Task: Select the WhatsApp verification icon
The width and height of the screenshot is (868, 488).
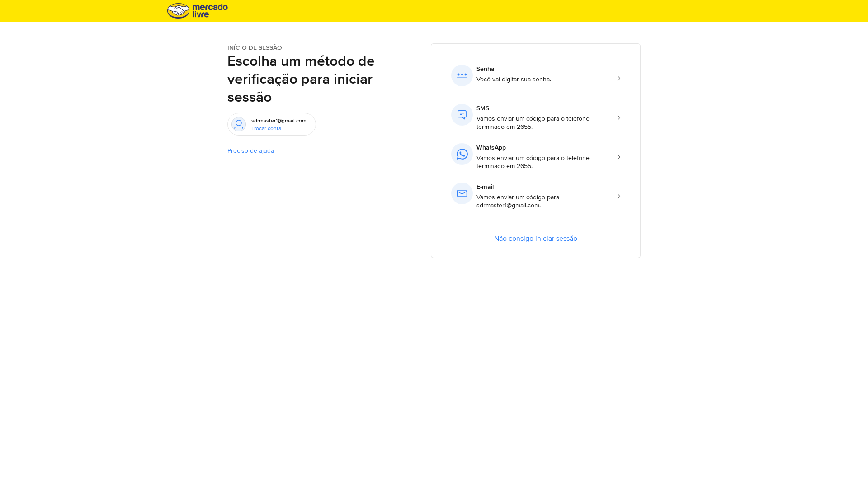Action: click(x=462, y=154)
